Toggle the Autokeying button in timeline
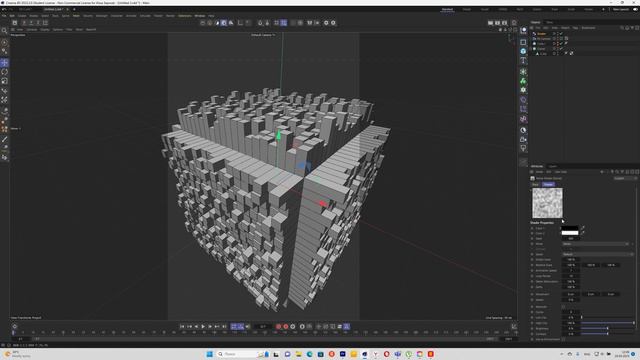This screenshot has width=640, height=360. click(286, 327)
